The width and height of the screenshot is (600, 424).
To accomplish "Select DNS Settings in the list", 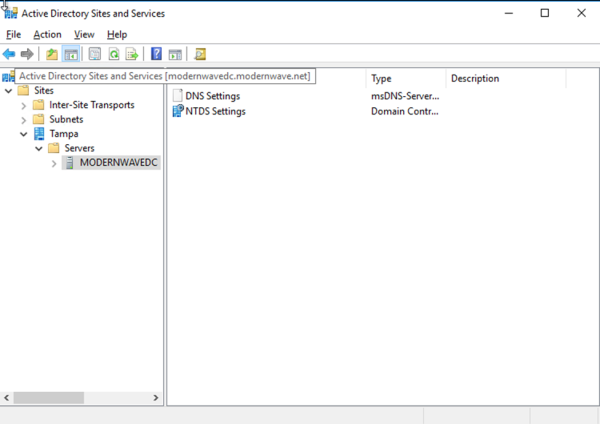I will pyautogui.click(x=212, y=96).
